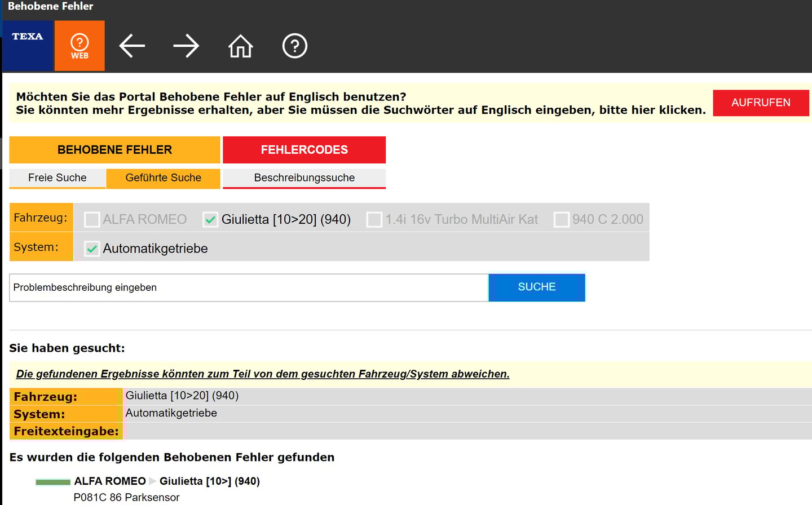The height and width of the screenshot is (505, 812).
Task: Open the home page icon
Action: coord(240,46)
